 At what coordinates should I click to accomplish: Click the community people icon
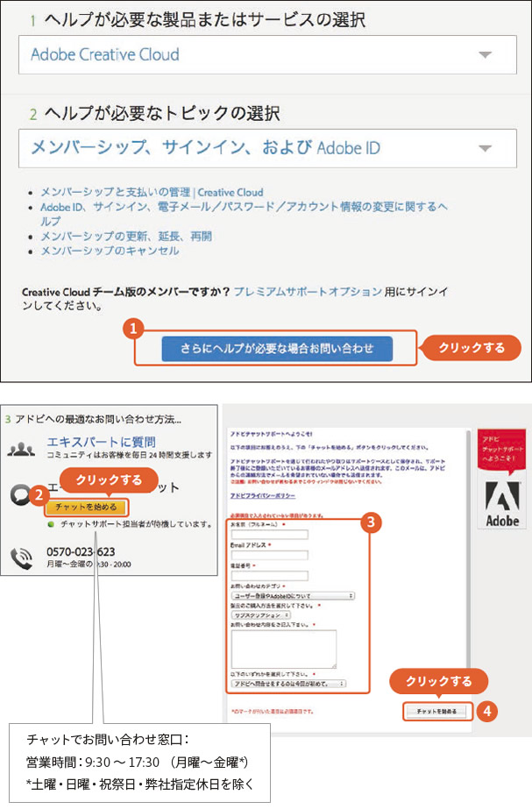coord(22,449)
